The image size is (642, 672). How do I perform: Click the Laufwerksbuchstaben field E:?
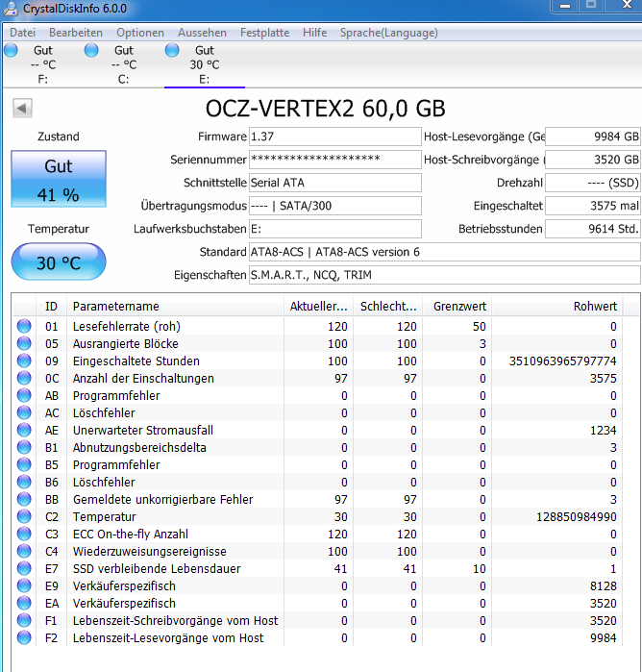coord(335,229)
